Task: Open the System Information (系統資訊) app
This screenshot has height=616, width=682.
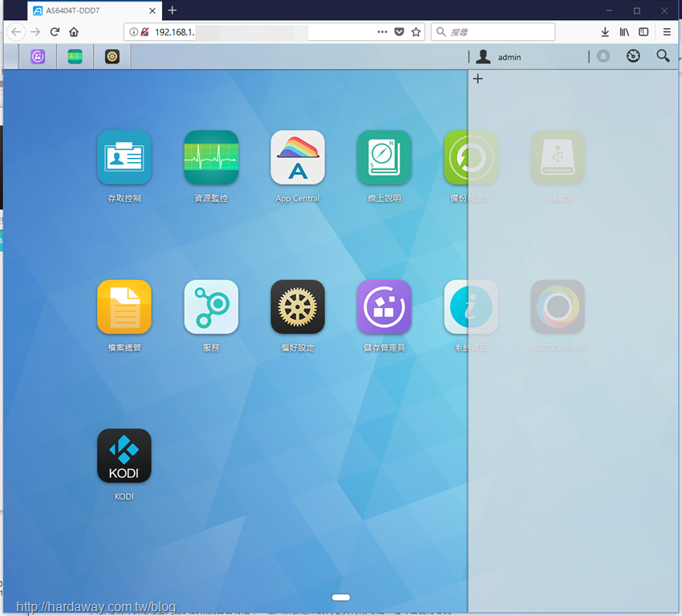Action: tap(471, 306)
